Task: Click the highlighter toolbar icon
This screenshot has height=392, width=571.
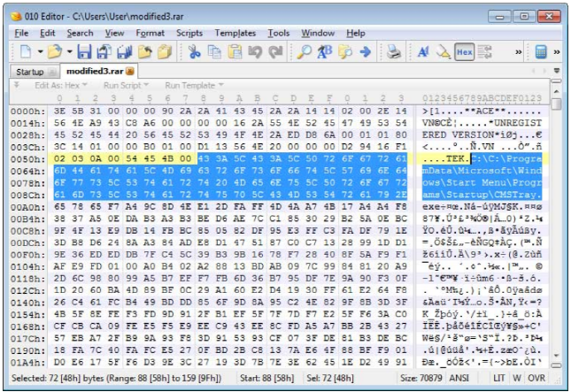Action: (x=444, y=51)
